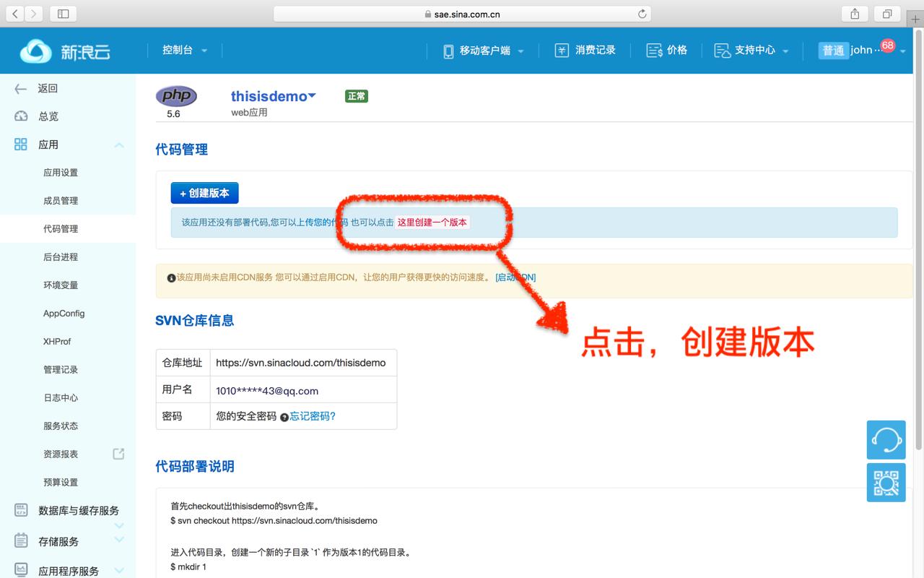Open 价格 page

677,50
